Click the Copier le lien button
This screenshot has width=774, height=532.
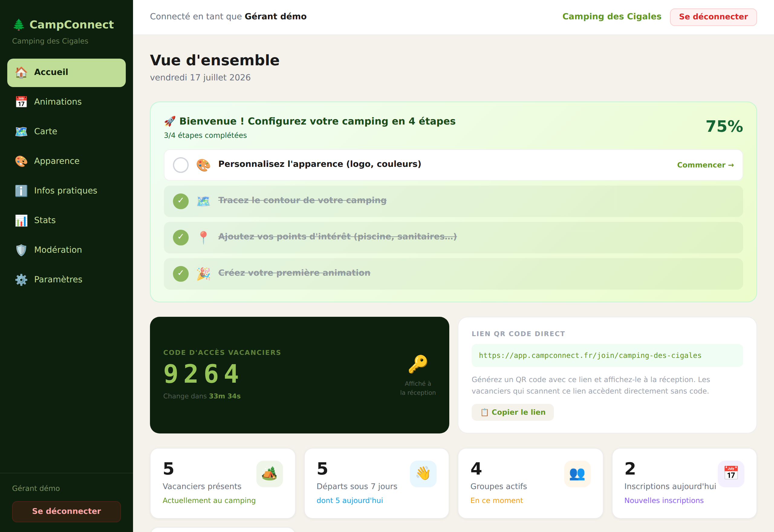[513, 413]
